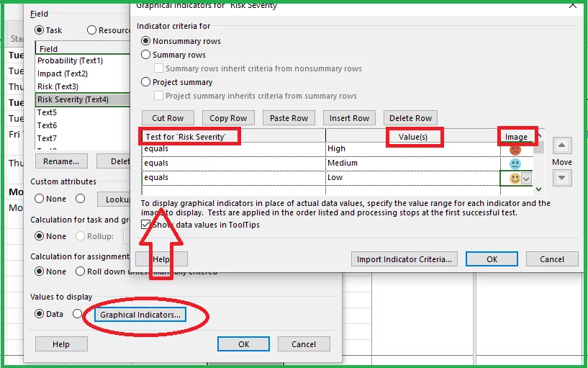The image size is (588, 368).
Task: Click the blue face indicator for Medium
Action: pyautogui.click(x=515, y=163)
